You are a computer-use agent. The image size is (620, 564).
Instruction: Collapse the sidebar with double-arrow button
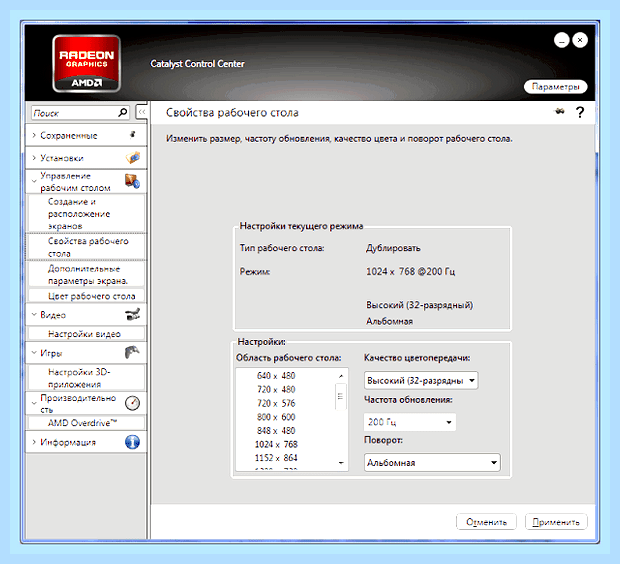[x=141, y=112]
